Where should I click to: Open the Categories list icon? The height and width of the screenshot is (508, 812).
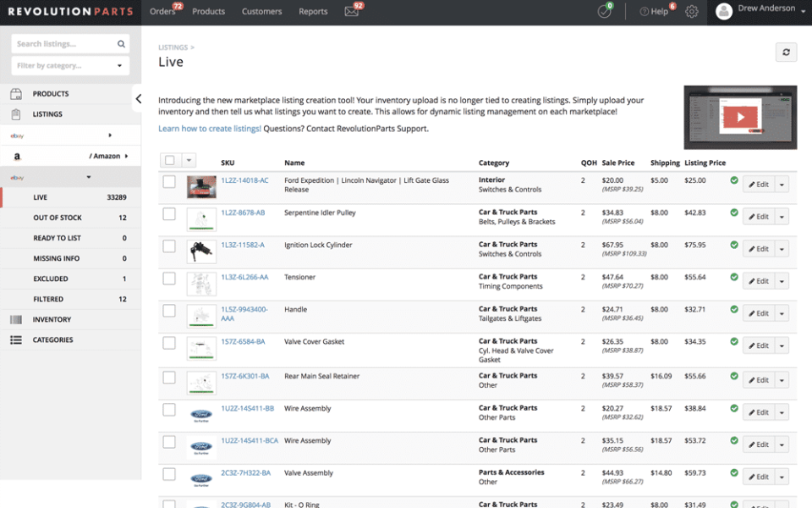point(14,340)
